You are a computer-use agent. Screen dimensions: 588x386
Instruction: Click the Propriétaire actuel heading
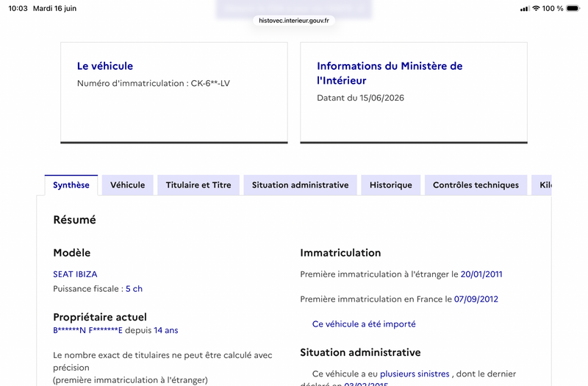click(100, 318)
